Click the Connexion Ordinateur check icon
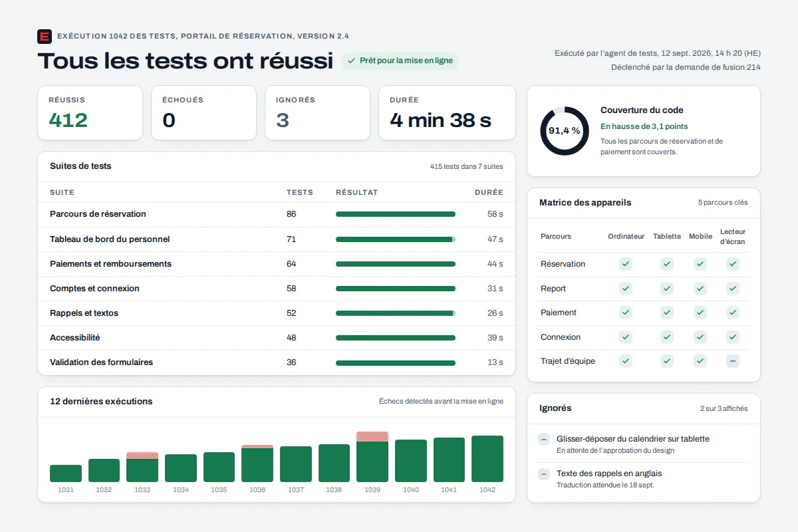Screen dimensions: 798x532 click(x=626, y=337)
